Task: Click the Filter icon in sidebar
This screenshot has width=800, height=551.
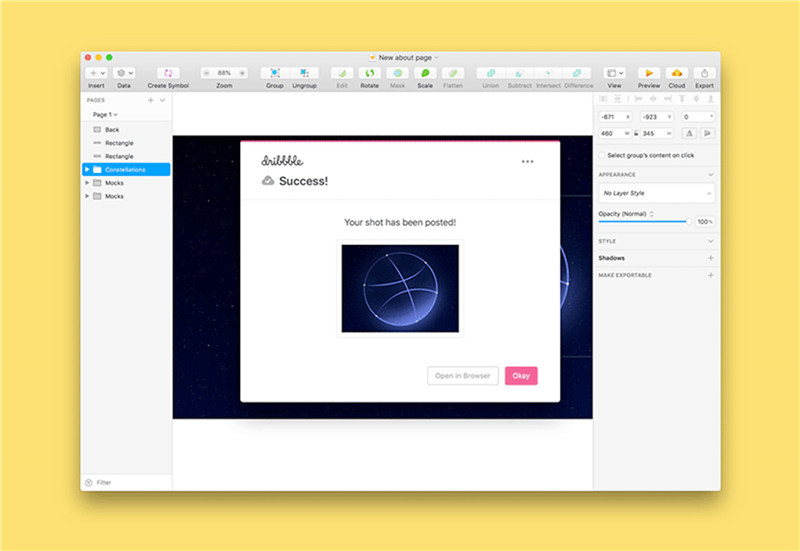Action: (x=88, y=483)
